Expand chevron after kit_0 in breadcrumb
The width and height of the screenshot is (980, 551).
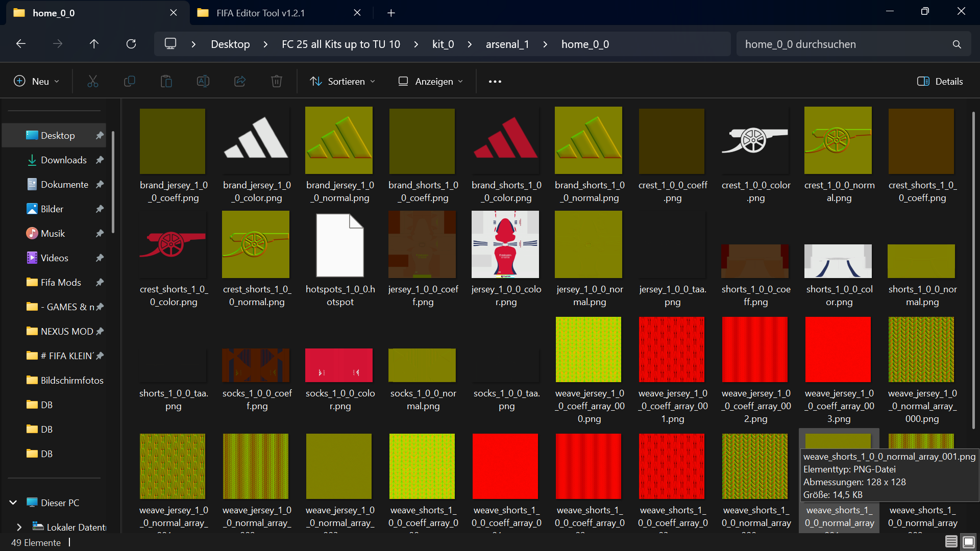470,44
